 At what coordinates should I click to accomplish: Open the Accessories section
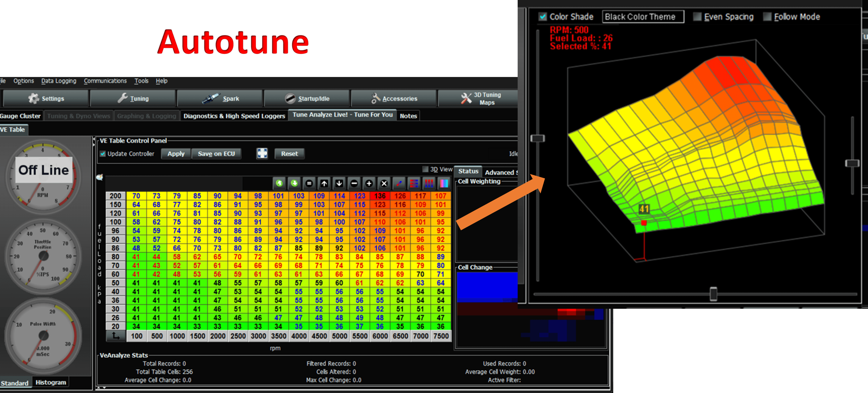[394, 99]
